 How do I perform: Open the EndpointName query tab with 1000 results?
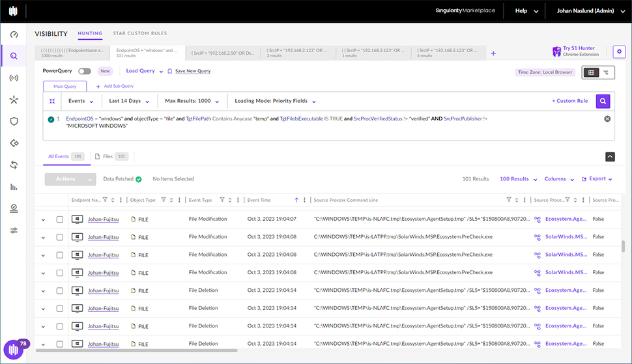point(72,53)
